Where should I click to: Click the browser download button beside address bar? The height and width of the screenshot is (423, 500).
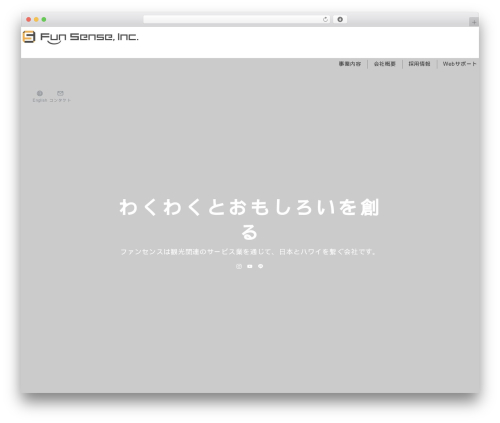[340, 20]
